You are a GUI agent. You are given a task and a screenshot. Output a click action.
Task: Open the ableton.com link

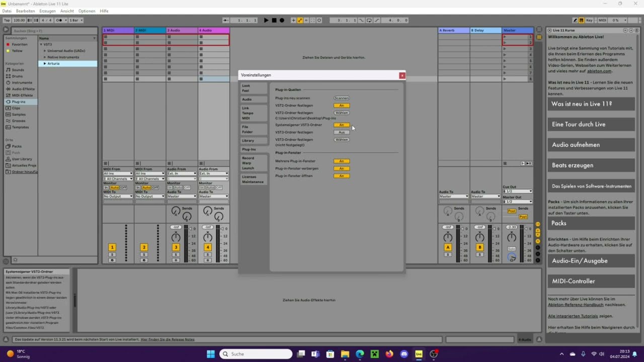599,71
